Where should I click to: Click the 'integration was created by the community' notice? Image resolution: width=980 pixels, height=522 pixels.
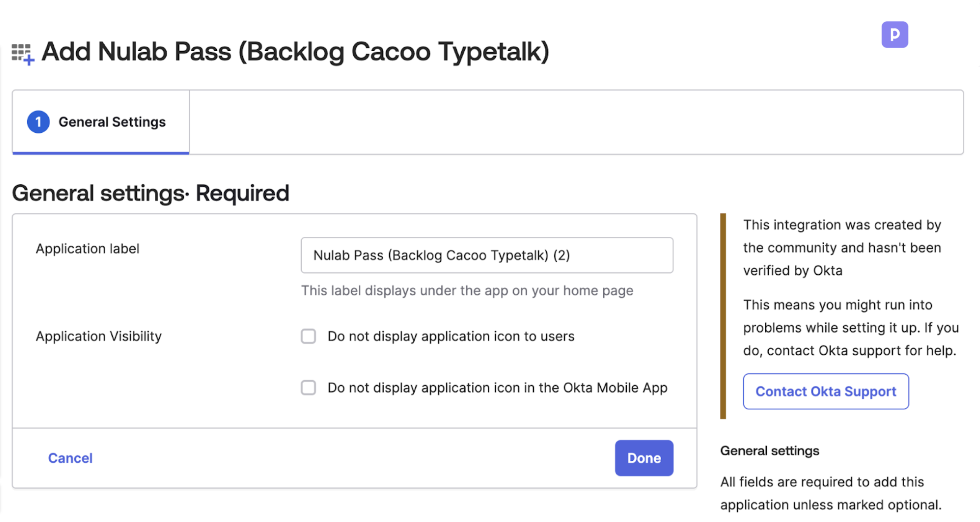tap(842, 248)
